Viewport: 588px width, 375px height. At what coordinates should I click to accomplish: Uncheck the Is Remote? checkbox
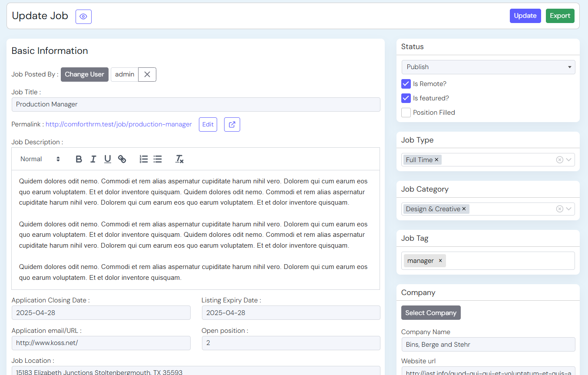(406, 84)
